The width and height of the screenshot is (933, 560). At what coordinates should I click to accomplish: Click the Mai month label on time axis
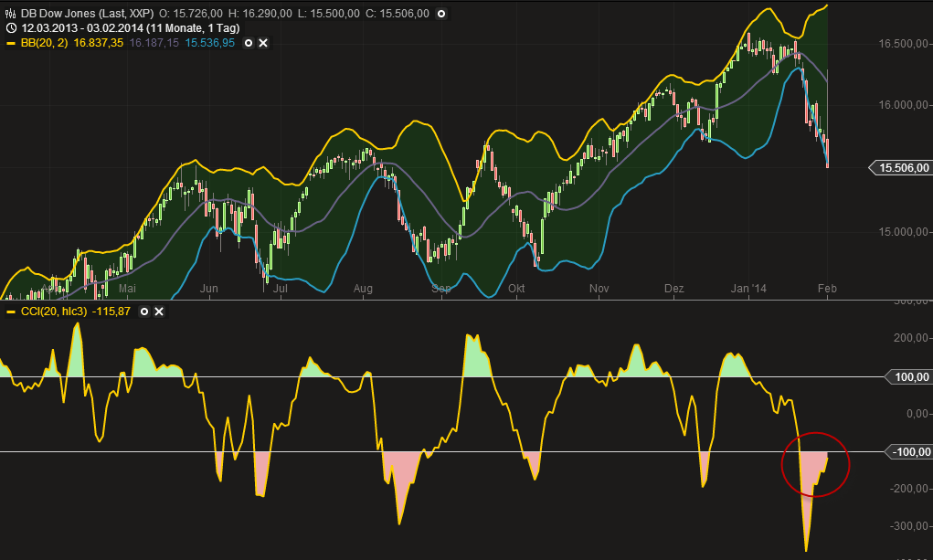[x=127, y=289]
